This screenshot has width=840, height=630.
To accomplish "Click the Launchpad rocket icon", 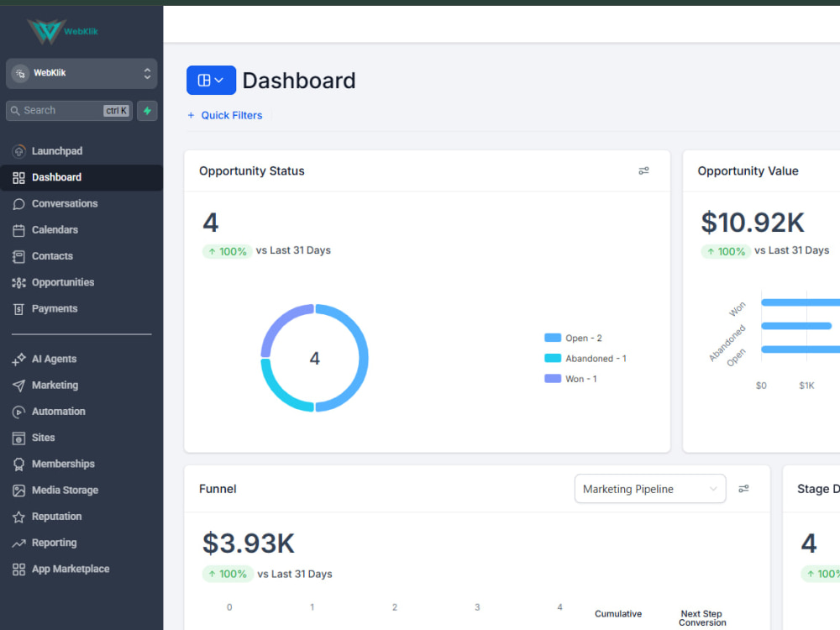I will pyautogui.click(x=18, y=151).
